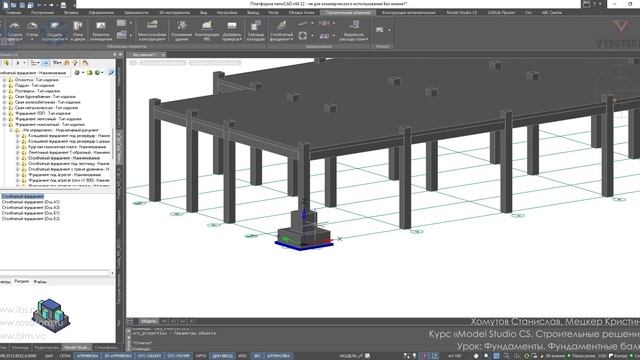Toggle ОТС-ПОЛЯР polar tracking

point(178,356)
